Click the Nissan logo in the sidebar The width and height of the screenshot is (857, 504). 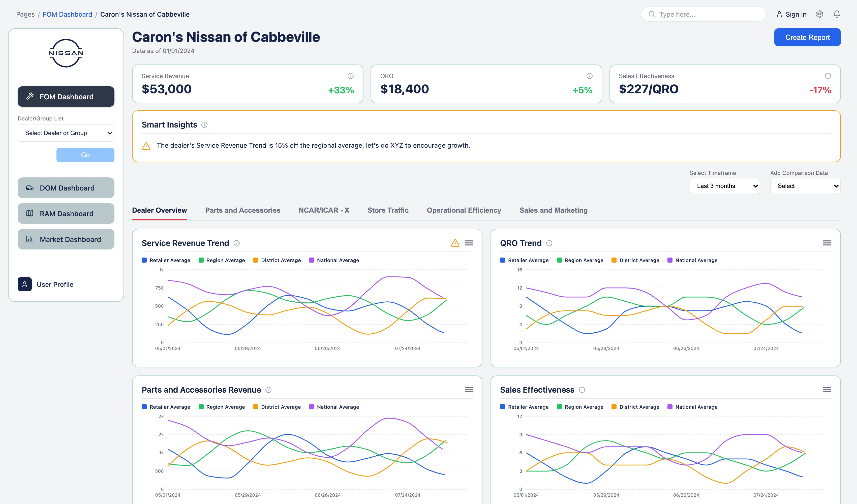pos(66,53)
